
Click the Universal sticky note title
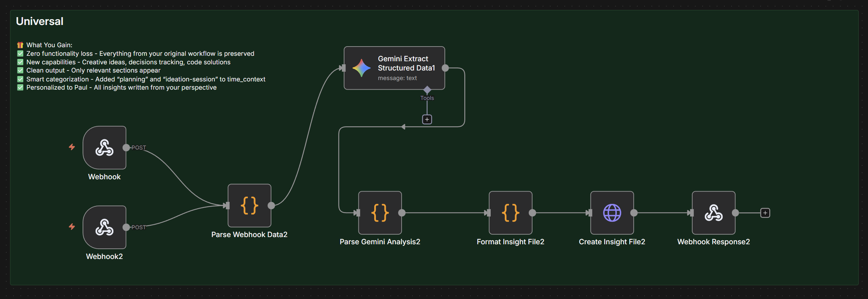coord(40,21)
